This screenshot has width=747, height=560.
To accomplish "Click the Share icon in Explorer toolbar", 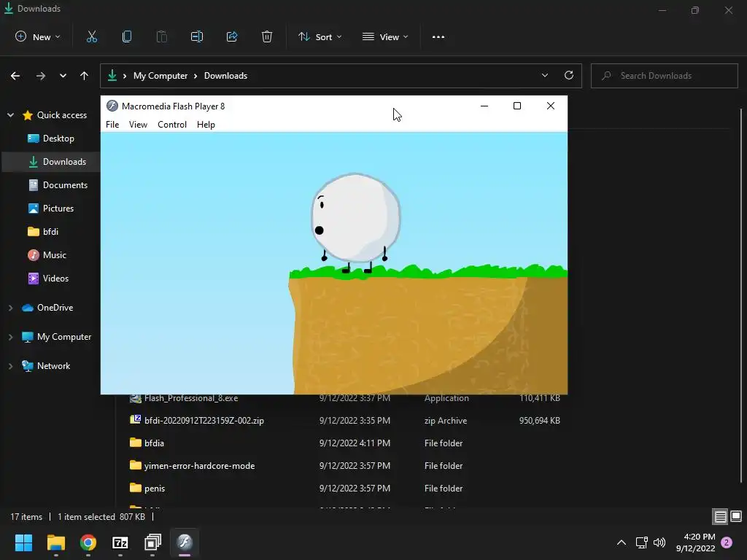I will pos(232,36).
